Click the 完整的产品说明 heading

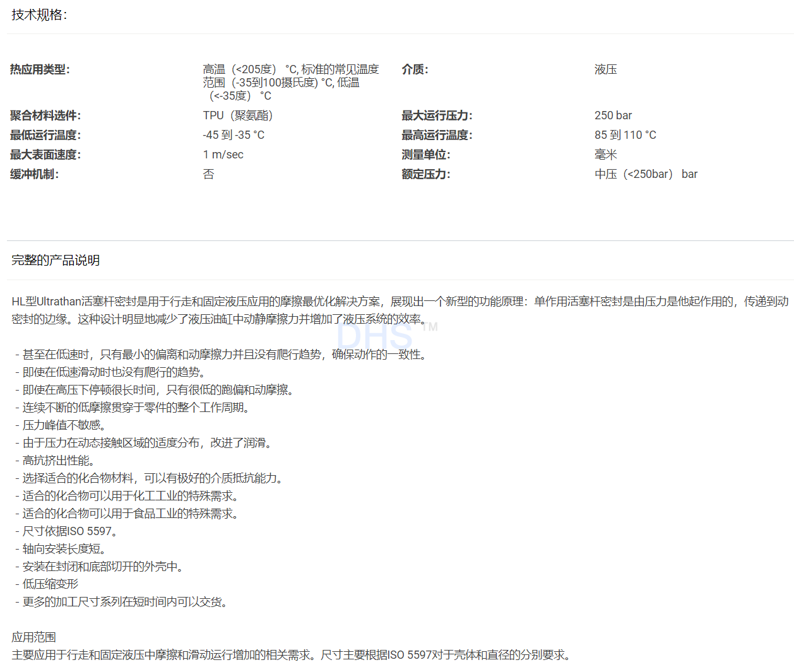[x=56, y=261]
